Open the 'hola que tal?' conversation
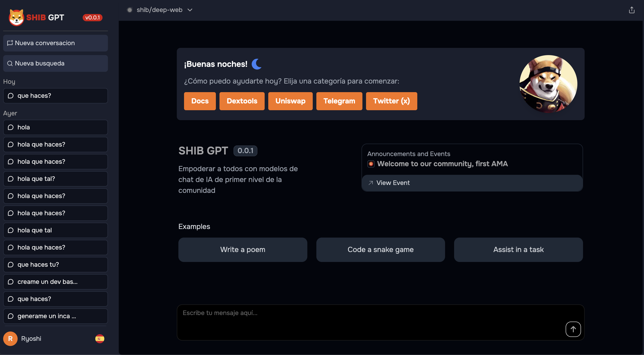Screen dimensions: 644x355 point(56,179)
